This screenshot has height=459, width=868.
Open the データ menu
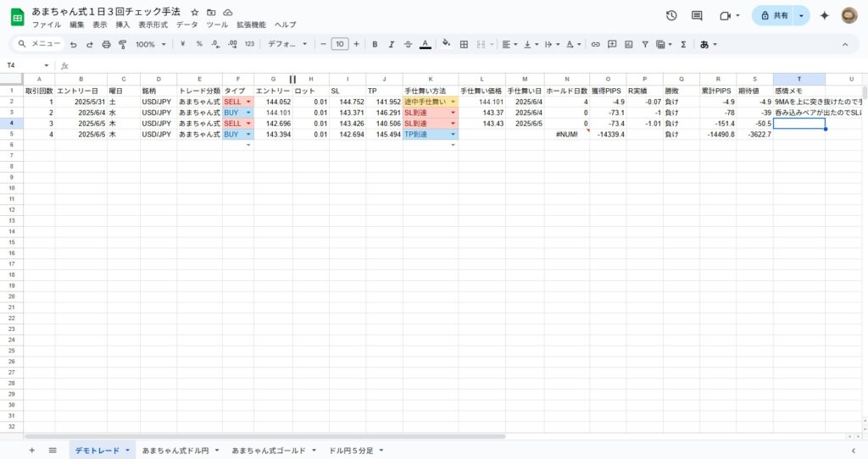pos(186,25)
